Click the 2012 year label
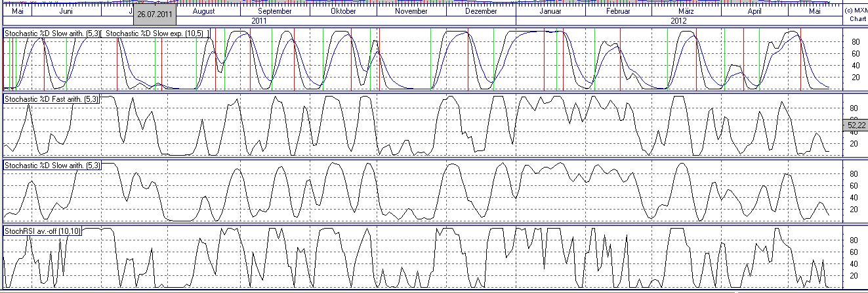 tap(678, 20)
